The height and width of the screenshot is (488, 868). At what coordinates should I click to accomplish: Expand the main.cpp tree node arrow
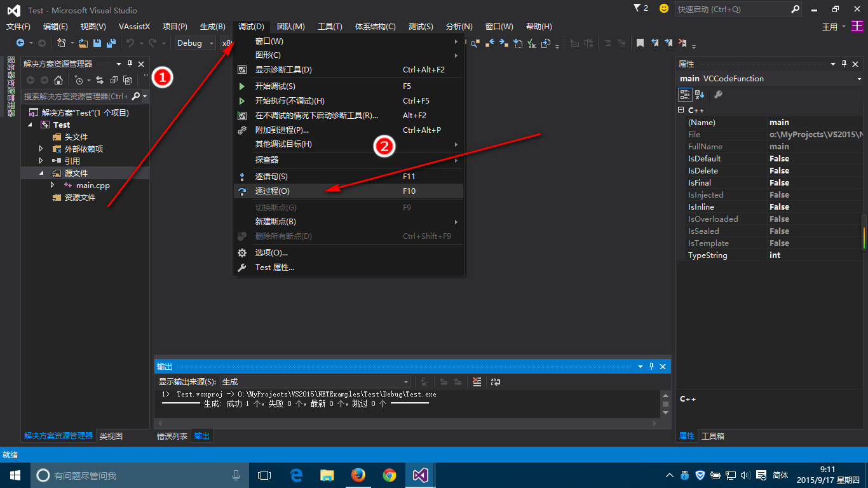[x=53, y=185]
